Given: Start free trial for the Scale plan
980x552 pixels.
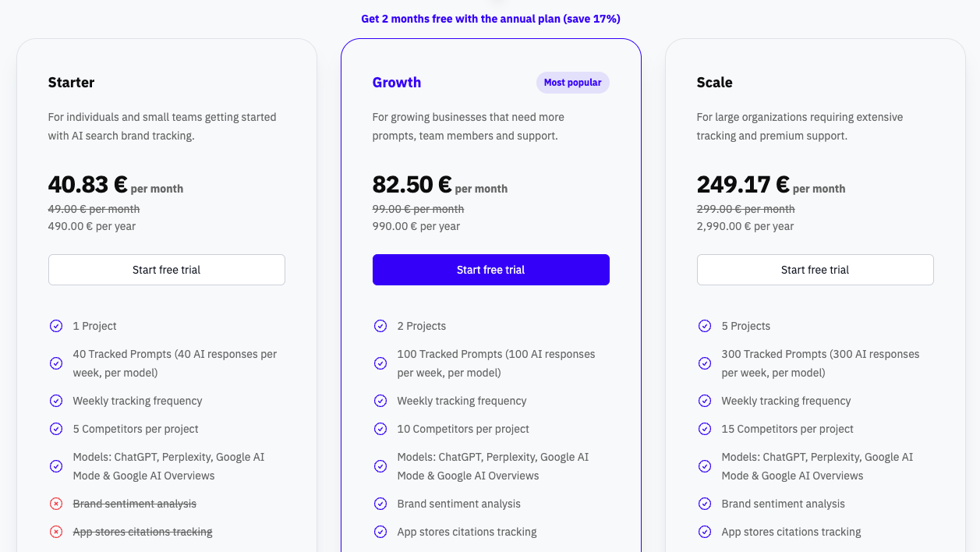Looking at the screenshot, I should pos(815,270).
